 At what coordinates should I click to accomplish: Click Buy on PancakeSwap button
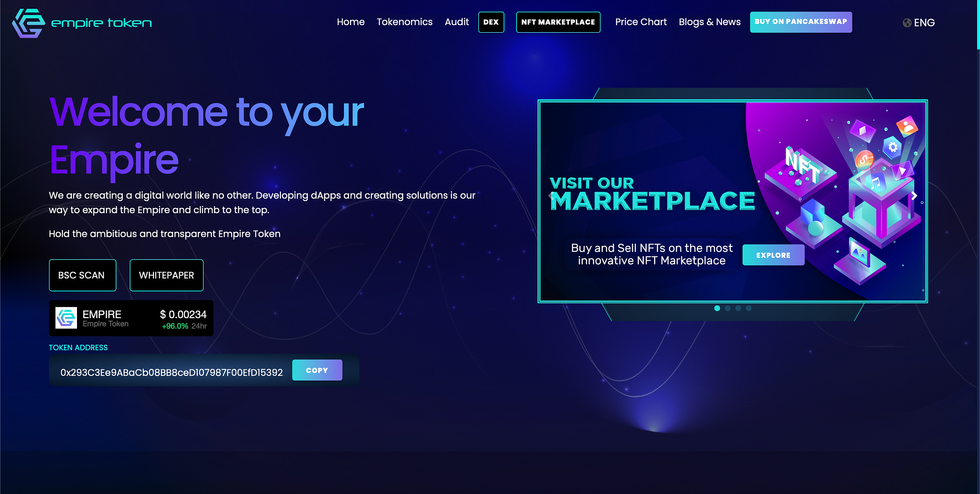[x=801, y=22]
